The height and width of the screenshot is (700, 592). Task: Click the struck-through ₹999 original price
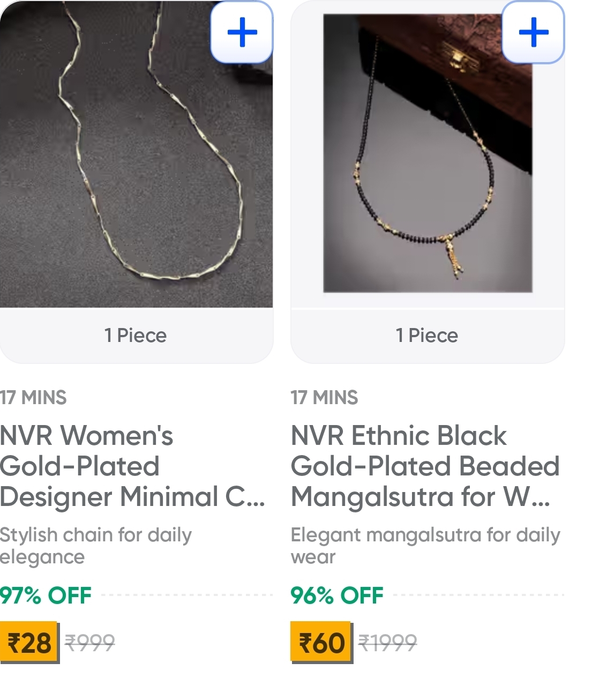point(89,642)
